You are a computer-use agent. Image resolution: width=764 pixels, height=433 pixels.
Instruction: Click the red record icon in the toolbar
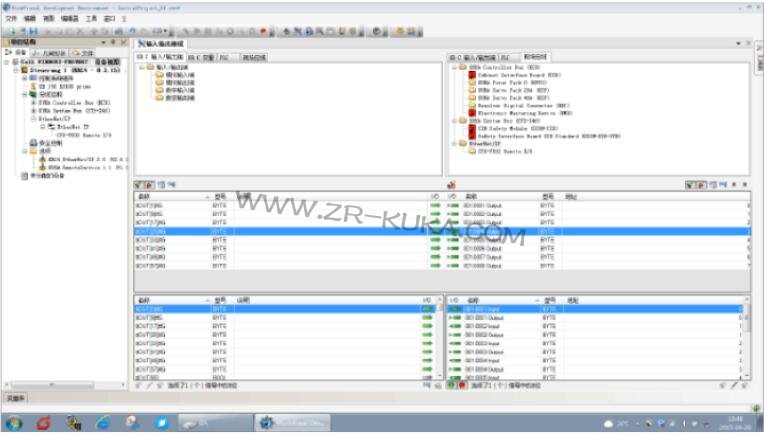pos(262,31)
